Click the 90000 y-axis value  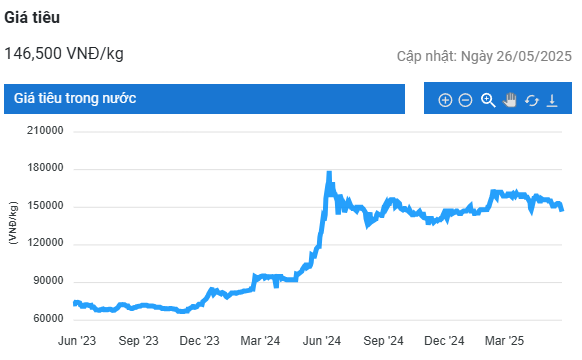48,281
